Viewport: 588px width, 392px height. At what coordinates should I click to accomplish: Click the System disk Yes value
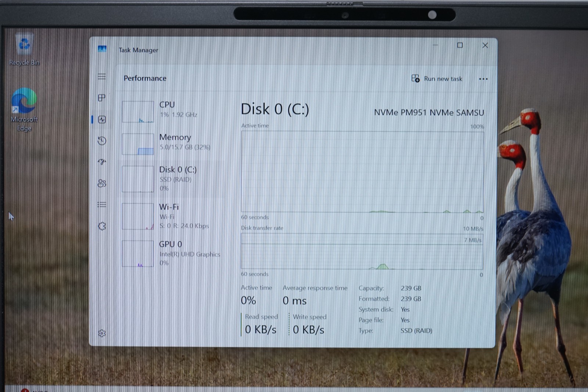(x=405, y=310)
